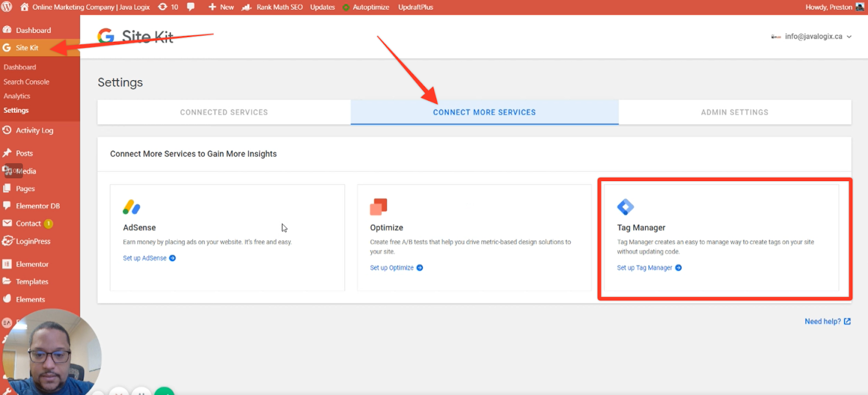Click Howdy, Preston account menu
Viewport: 868px width, 395px height.
tap(829, 7)
